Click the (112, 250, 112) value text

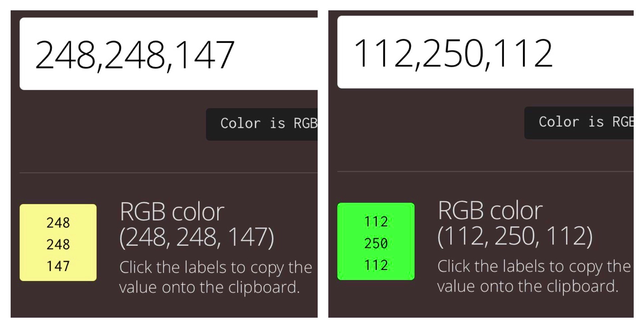coord(515,236)
